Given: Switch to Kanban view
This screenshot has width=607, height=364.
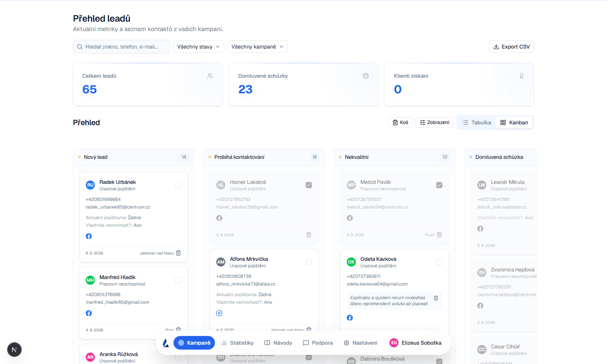Looking at the screenshot, I should pos(514,122).
